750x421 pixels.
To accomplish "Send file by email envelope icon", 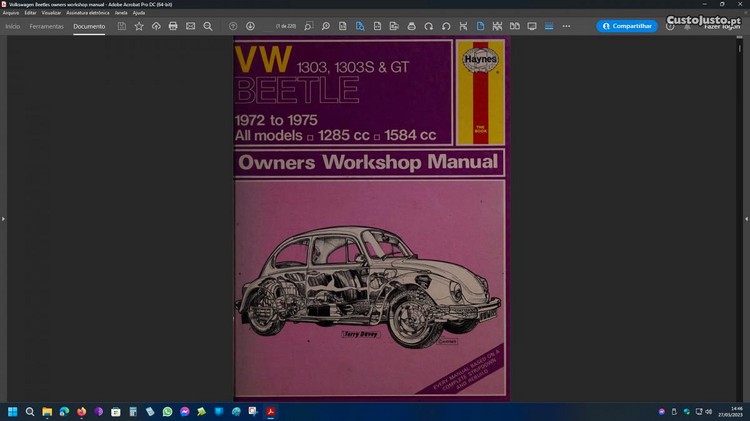I will [190, 26].
